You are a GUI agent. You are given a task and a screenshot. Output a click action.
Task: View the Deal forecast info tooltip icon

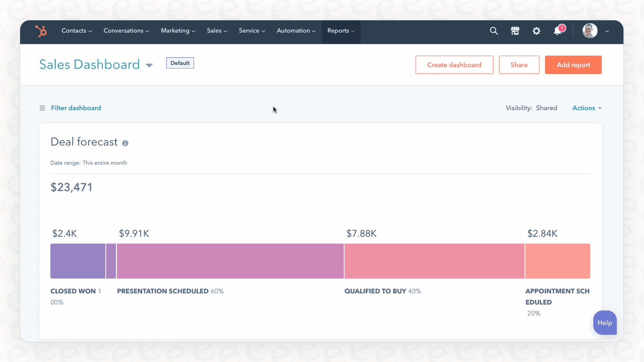click(125, 143)
